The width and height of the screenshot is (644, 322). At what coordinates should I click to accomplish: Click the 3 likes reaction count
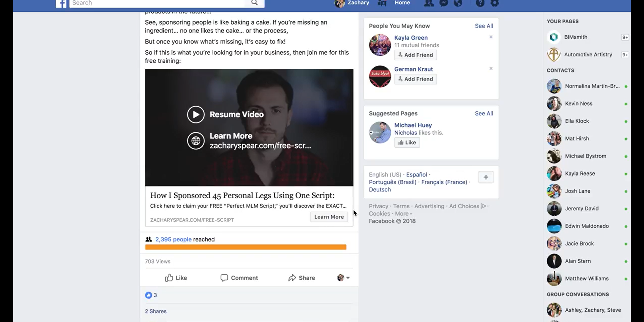pyautogui.click(x=151, y=295)
